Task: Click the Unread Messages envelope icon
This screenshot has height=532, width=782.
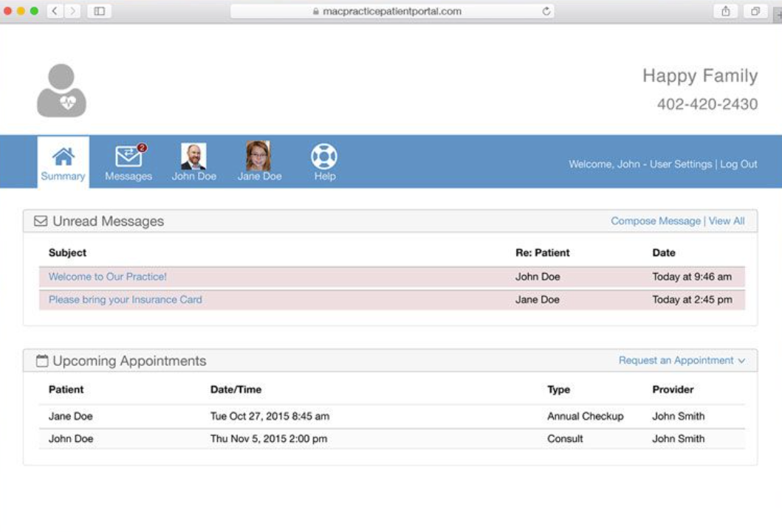Action: point(41,221)
